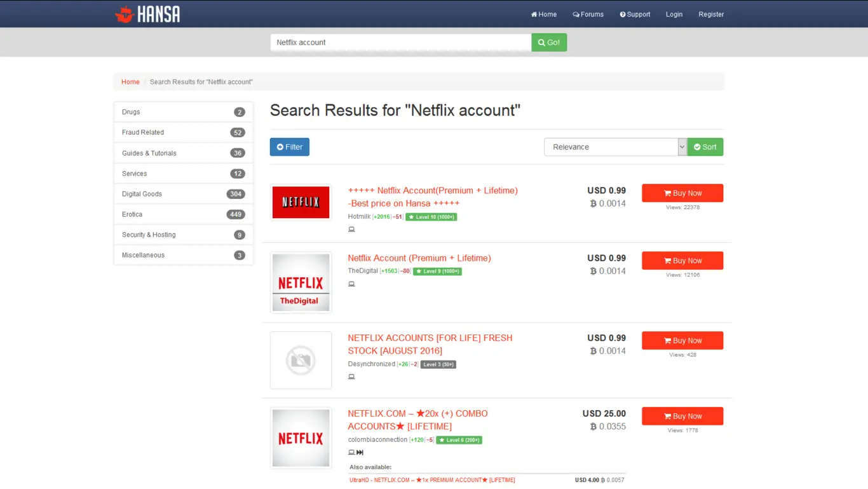The height and width of the screenshot is (489, 868).
Task: Buy Now the Hotmilk Netflix listing
Action: [682, 193]
